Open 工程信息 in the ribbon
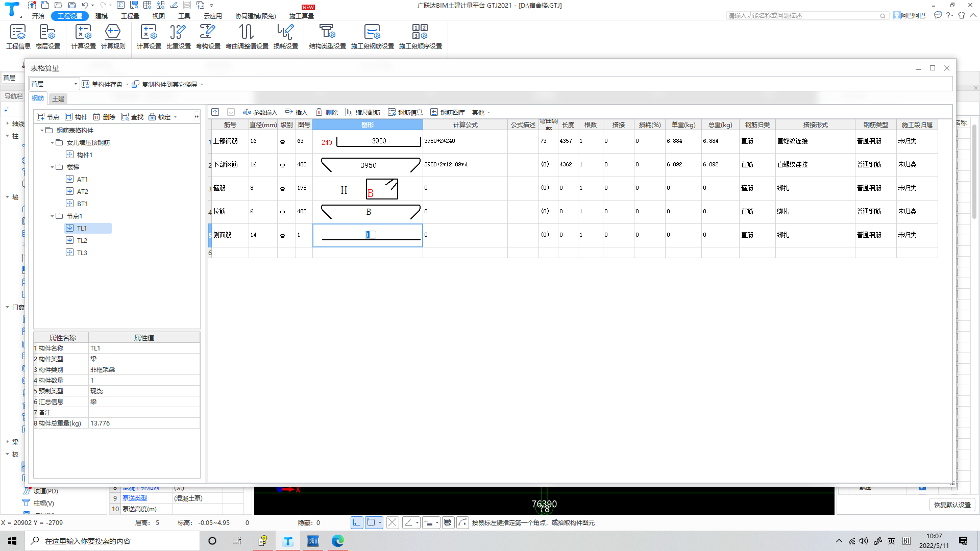Image resolution: width=980 pixels, height=551 pixels. 18,37
